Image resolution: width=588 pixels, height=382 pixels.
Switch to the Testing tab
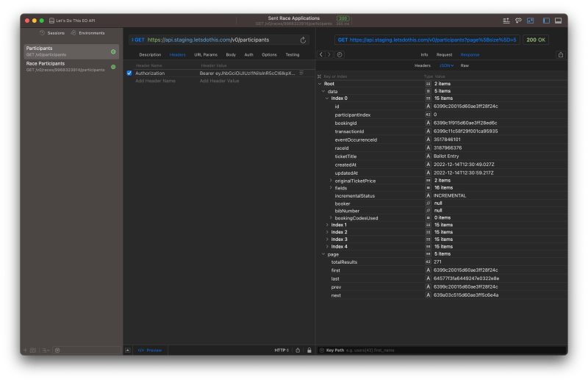click(292, 55)
